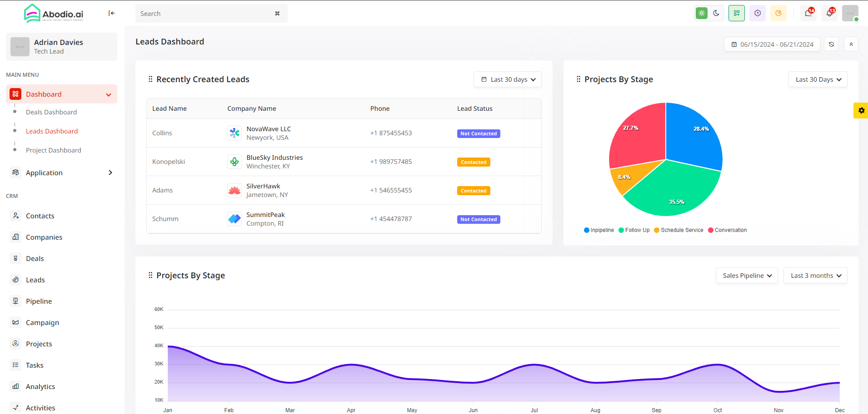Image resolution: width=868 pixels, height=414 pixels.
Task: Click the Analytics icon in the sidebar
Action: pyautogui.click(x=15, y=386)
